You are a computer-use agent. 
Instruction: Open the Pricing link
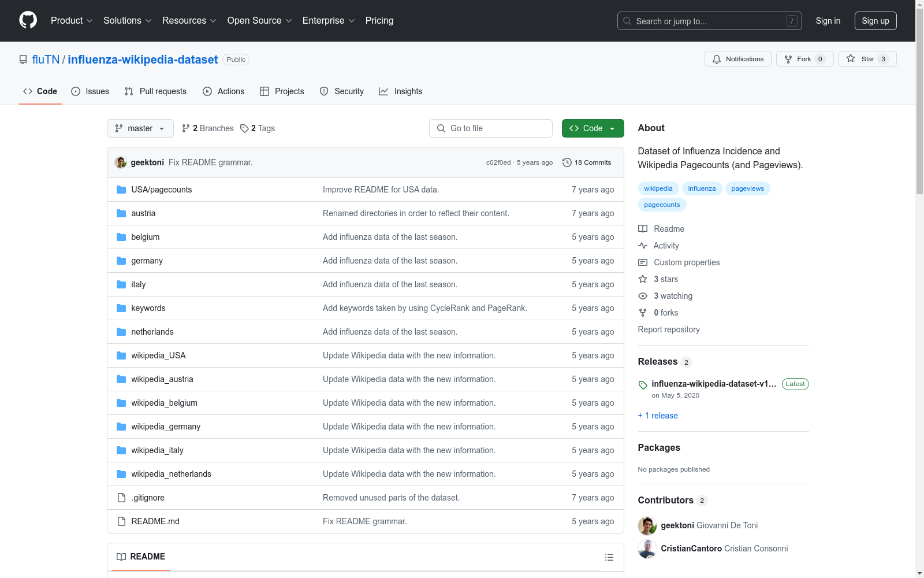[x=379, y=21]
